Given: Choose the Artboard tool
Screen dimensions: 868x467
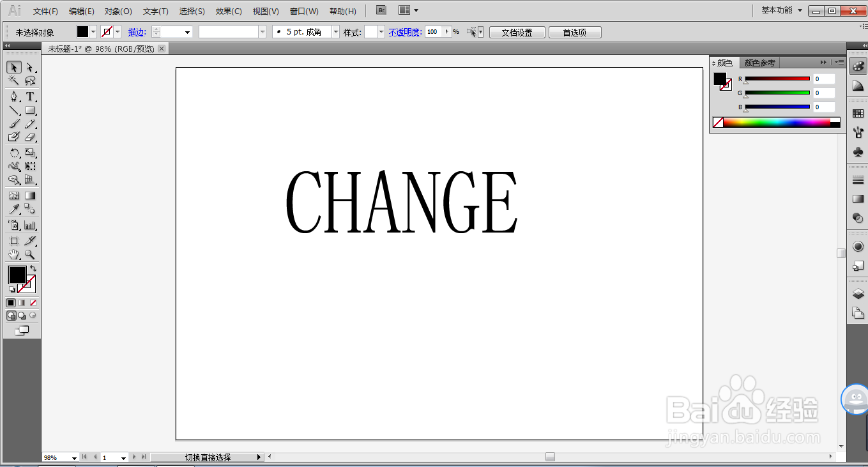Looking at the screenshot, I should point(14,241).
